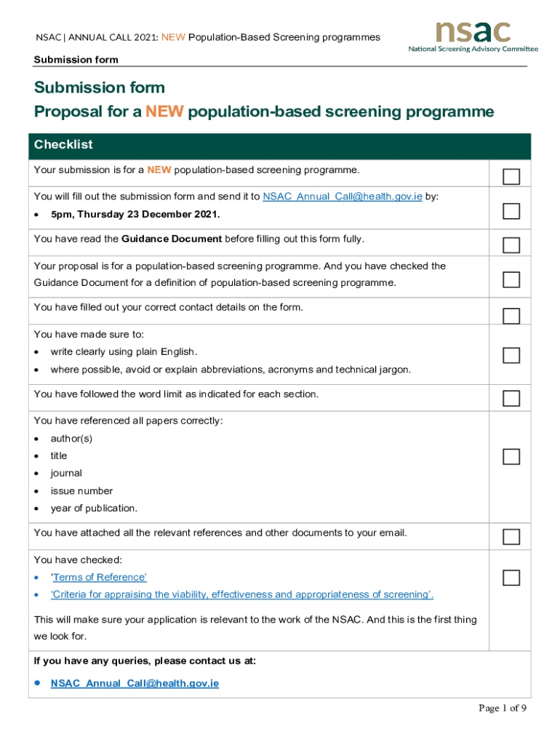Check the attached relevant references checkbox

(x=512, y=537)
